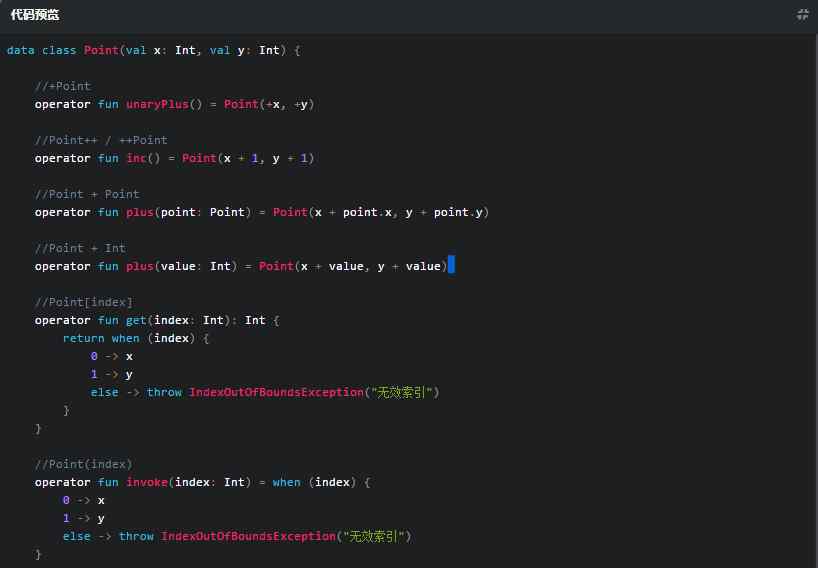Click plus in the plus(point: Point) line
The image size is (818, 568).
coord(140,212)
